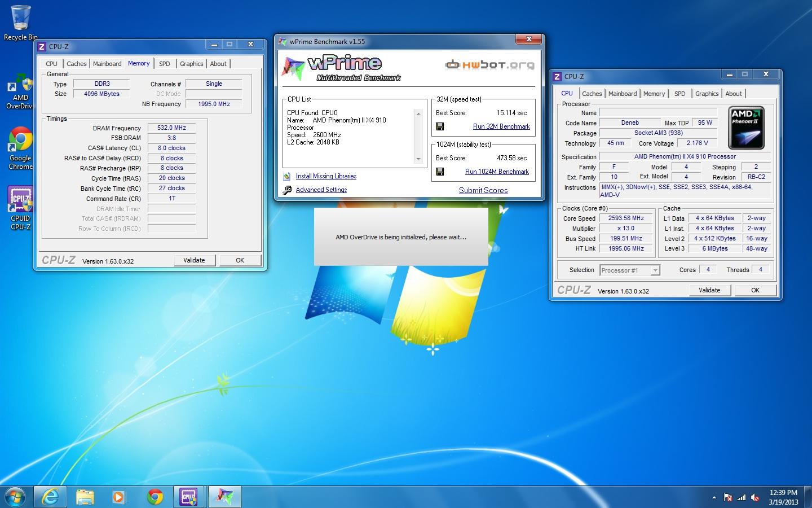This screenshot has width=812, height=508.
Task: Open About tab in left CPU-Z window
Action: [x=218, y=64]
